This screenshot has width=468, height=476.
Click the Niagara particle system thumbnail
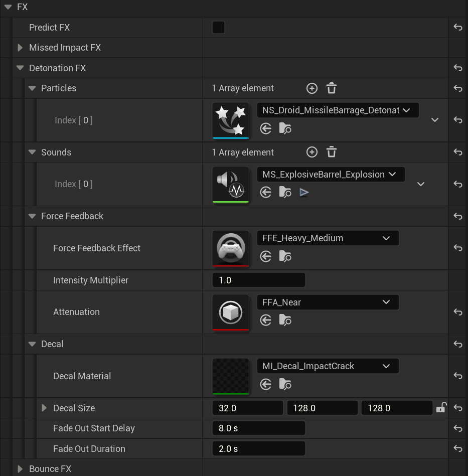pyautogui.click(x=231, y=120)
